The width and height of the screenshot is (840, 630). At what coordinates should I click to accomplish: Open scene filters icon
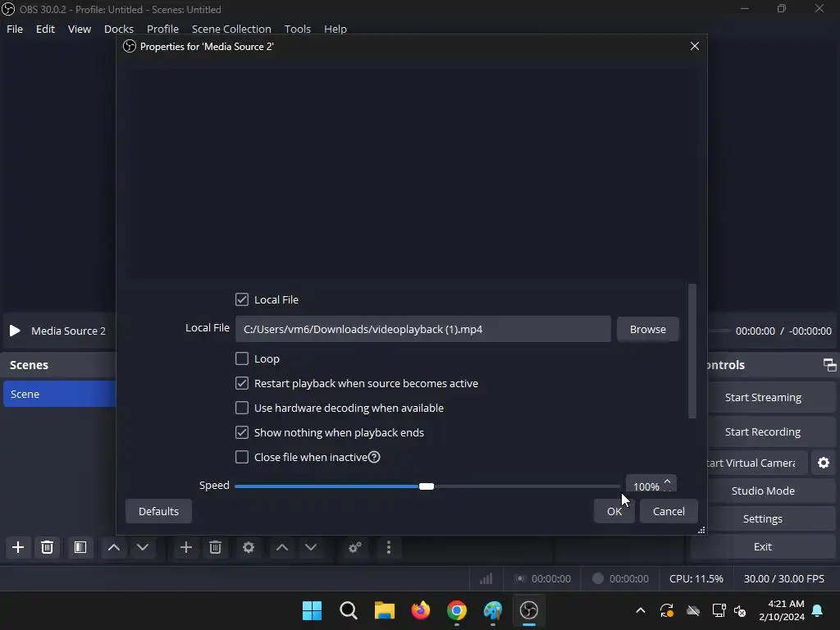click(x=80, y=547)
